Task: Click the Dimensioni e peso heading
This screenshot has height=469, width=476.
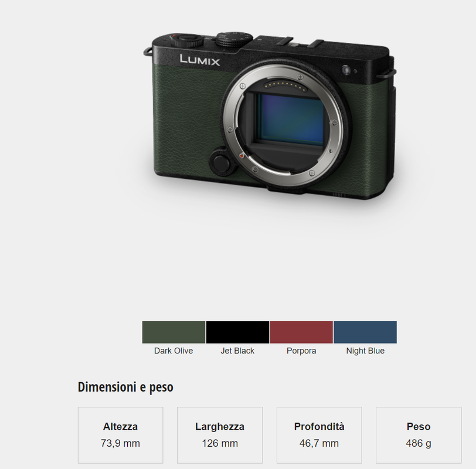Action: [x=125, y=387]
